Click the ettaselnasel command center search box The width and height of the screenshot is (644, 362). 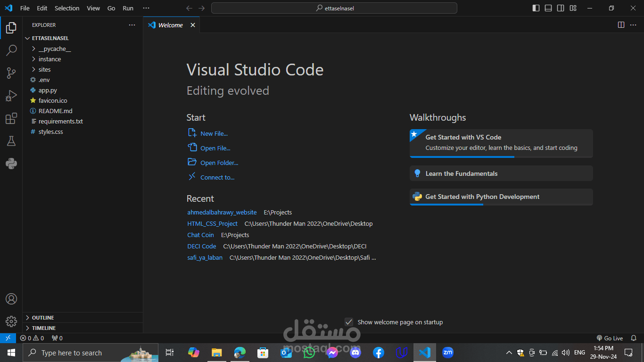334,8
